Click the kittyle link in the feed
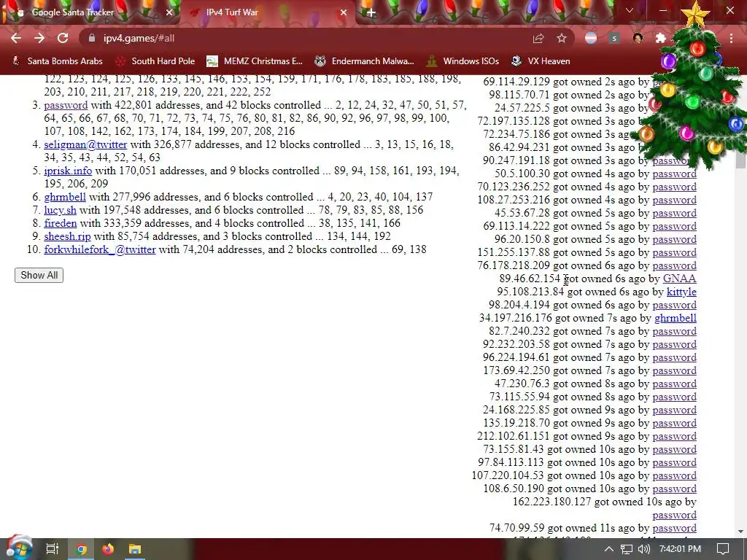The height and width of the screenshot is (560, 747). (x=681, y=292)
